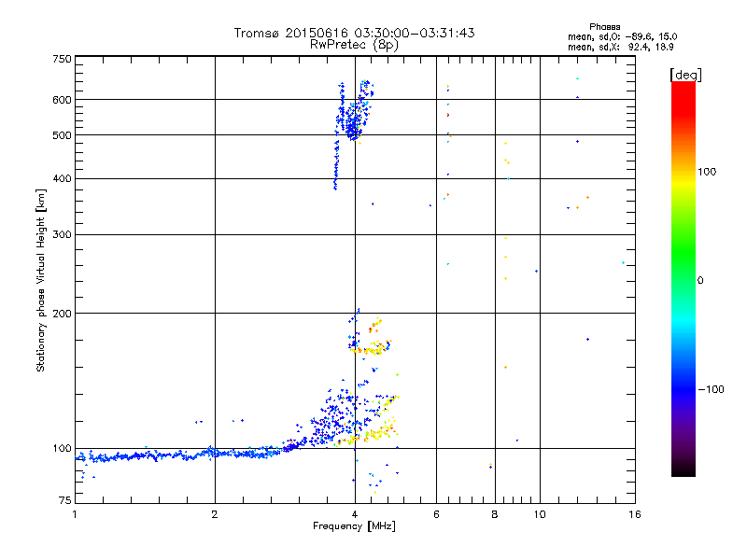Viewport: 747px width, 560px height.
Task: Click the blue echo cluster near 500 km at 4 MHz
Action: point(353,121)
